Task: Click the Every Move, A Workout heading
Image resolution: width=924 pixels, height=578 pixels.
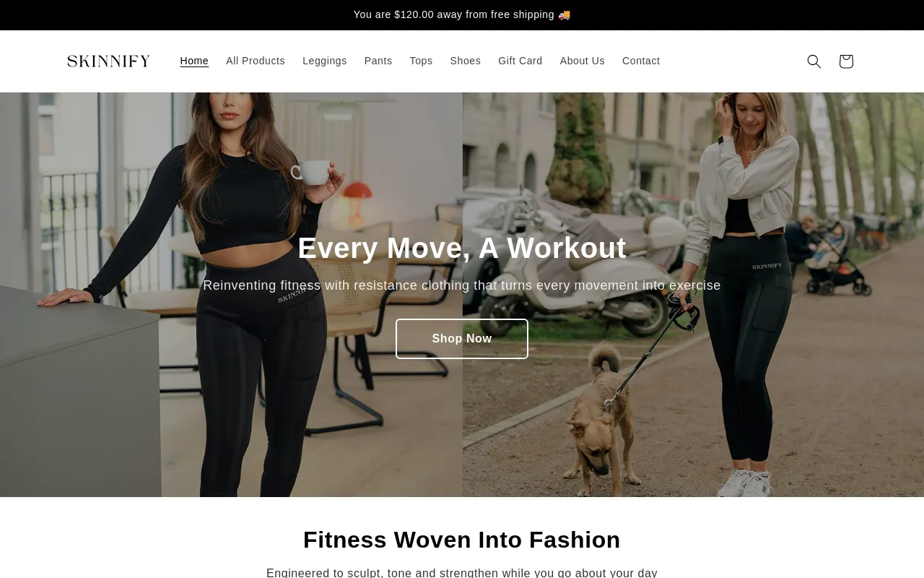Action: (462, 248)
